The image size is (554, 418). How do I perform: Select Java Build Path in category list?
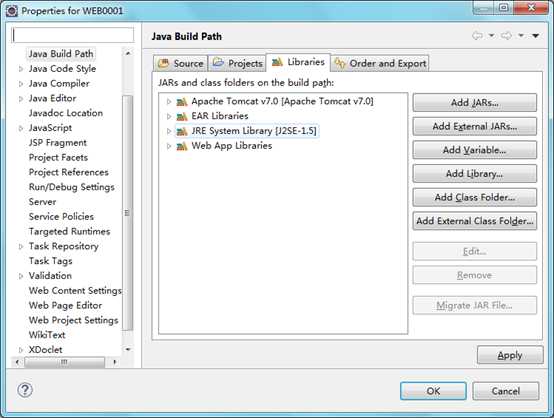[61, 54]
